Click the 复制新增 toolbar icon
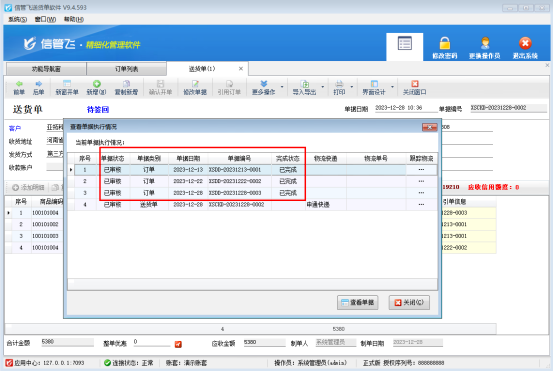Screen dimensions: 553x371 [126, 84]
